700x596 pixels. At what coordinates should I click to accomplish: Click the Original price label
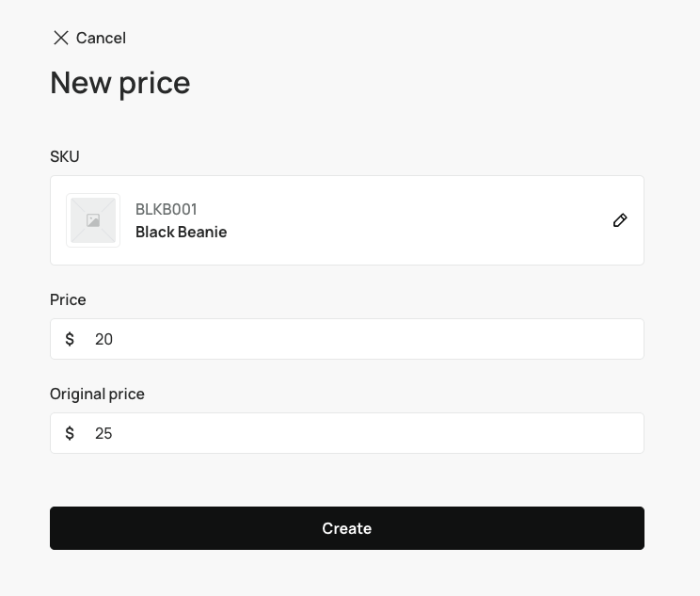(97, 394)
